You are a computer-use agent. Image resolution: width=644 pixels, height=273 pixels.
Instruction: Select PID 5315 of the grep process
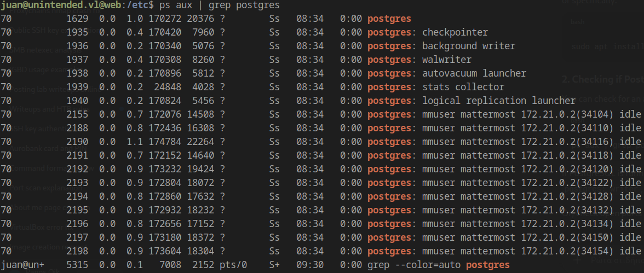tap(77, 265)
